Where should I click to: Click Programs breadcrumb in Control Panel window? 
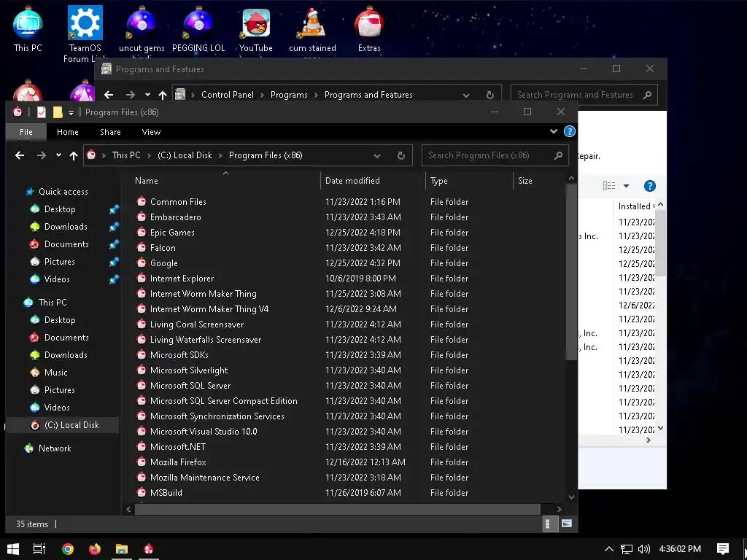tap(289, 95)
